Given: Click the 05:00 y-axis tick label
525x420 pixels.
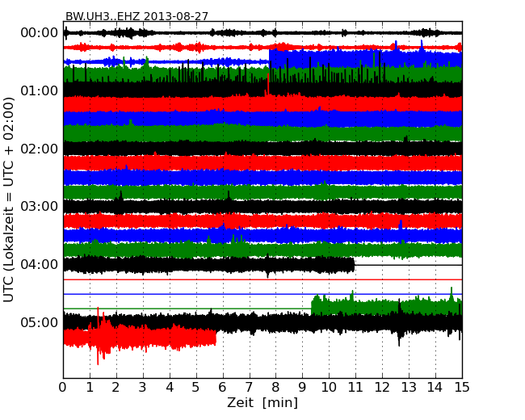Looking at the screenshot, I should point(40,322).
